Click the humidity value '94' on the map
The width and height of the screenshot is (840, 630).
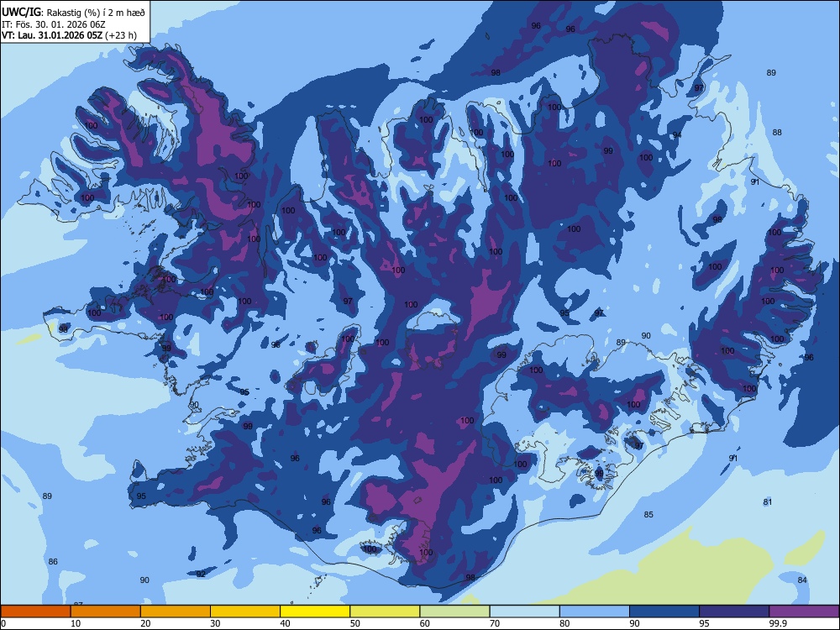(677, 134)
